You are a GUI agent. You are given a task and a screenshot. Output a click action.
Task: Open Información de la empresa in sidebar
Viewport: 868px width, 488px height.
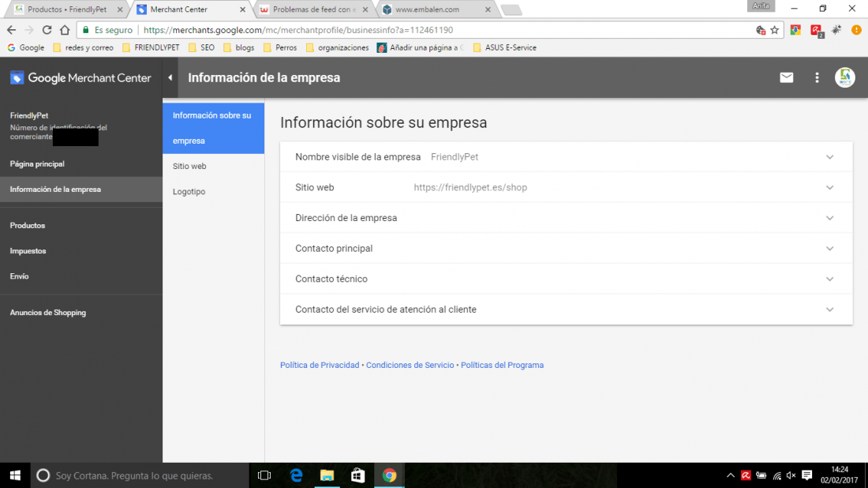point(80,190)
